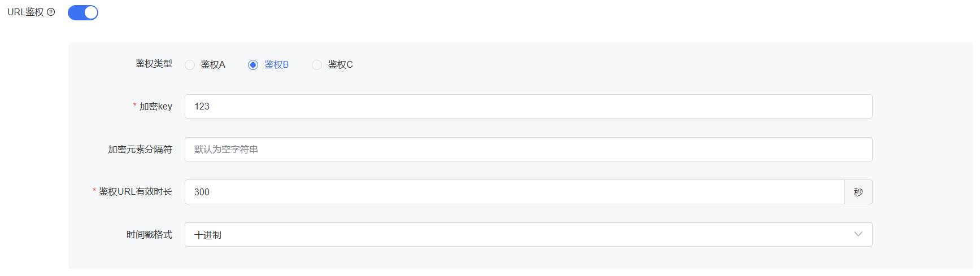
Task: Click the 鉴权C text label
Action: pos(341,65)
